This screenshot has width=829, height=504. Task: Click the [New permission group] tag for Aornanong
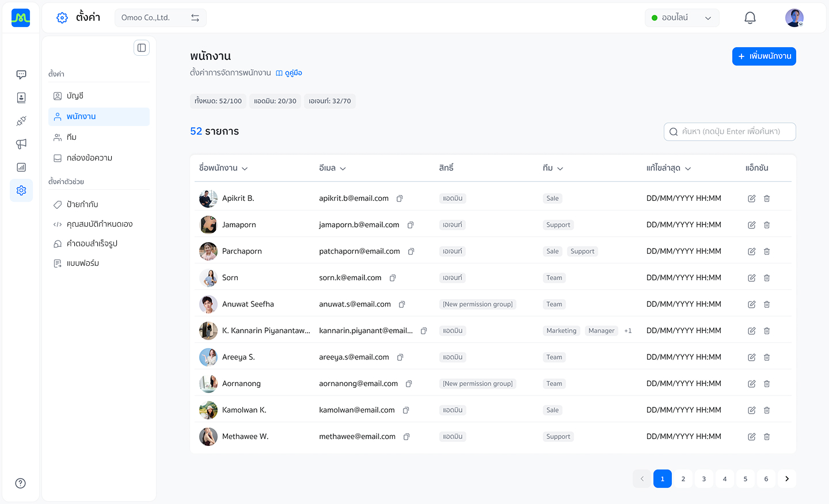(x=478, y=384)
